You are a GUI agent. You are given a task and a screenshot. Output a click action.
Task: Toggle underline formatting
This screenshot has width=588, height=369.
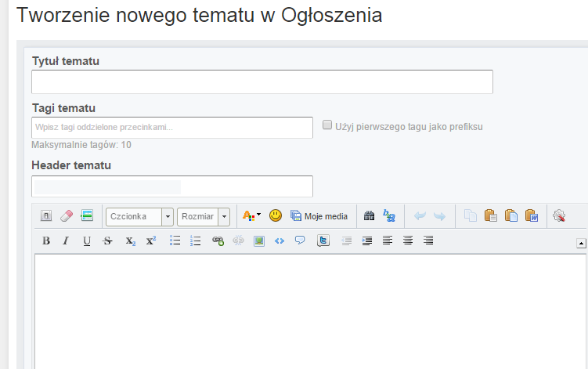tap(87, 241)
